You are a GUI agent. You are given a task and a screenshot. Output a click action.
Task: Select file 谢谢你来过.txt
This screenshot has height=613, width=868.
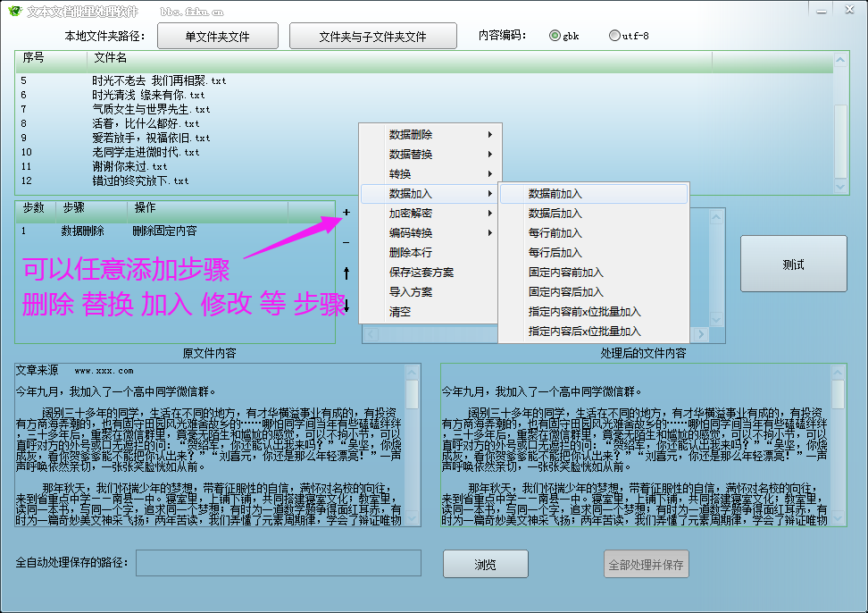pos(129,167)
